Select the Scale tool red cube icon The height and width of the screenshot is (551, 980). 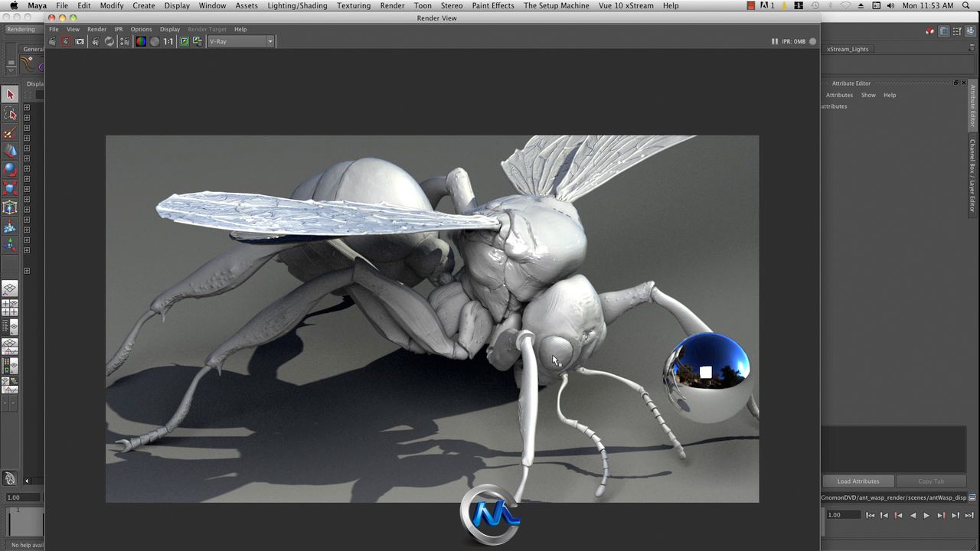(x=10, y=188)
